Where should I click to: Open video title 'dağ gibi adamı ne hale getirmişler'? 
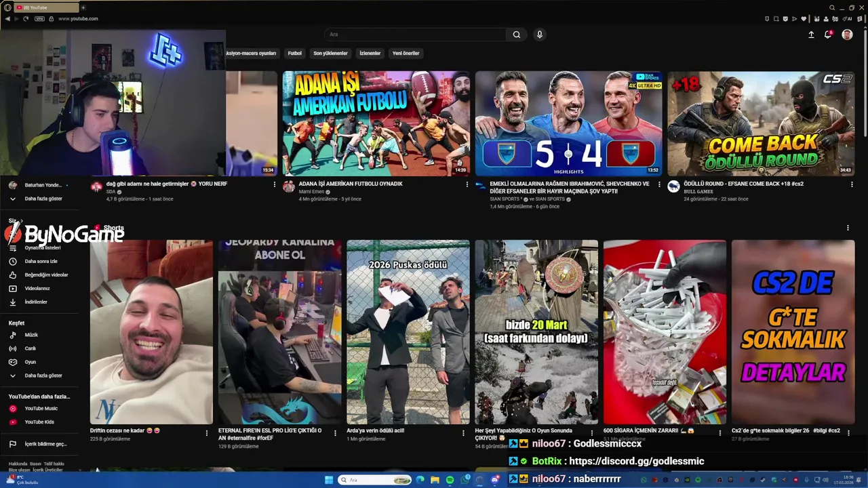(x=167, y=184)
